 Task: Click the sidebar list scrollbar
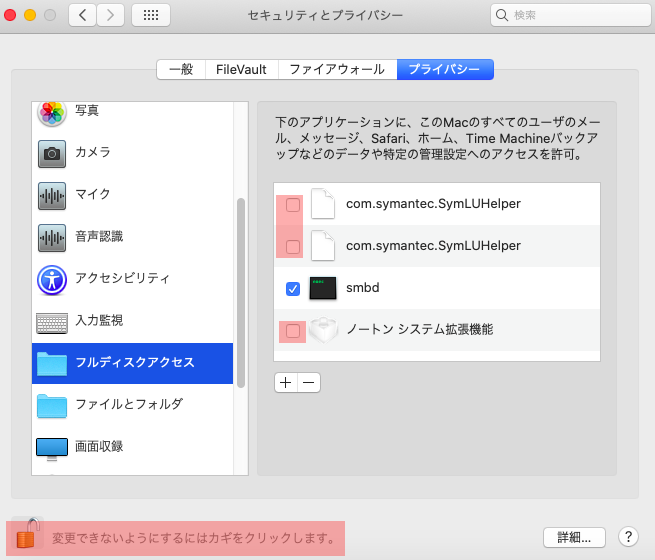click(240, 290)
